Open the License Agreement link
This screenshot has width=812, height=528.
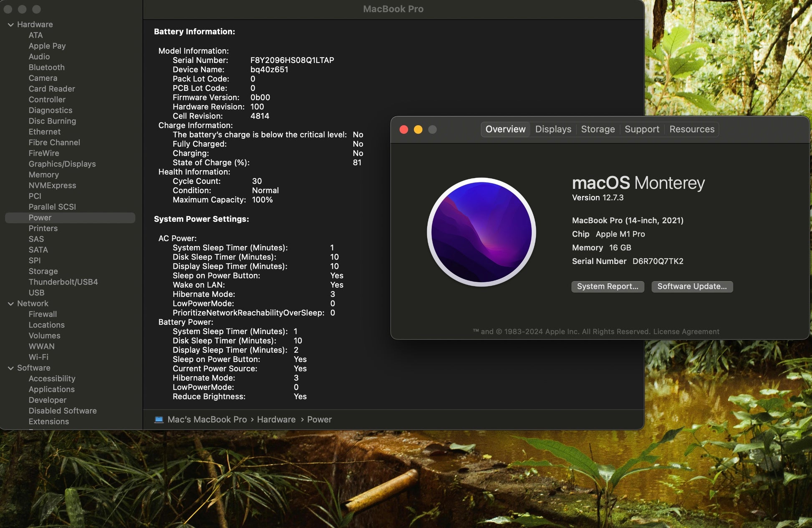pyautogui.click(x=686, y=332)
